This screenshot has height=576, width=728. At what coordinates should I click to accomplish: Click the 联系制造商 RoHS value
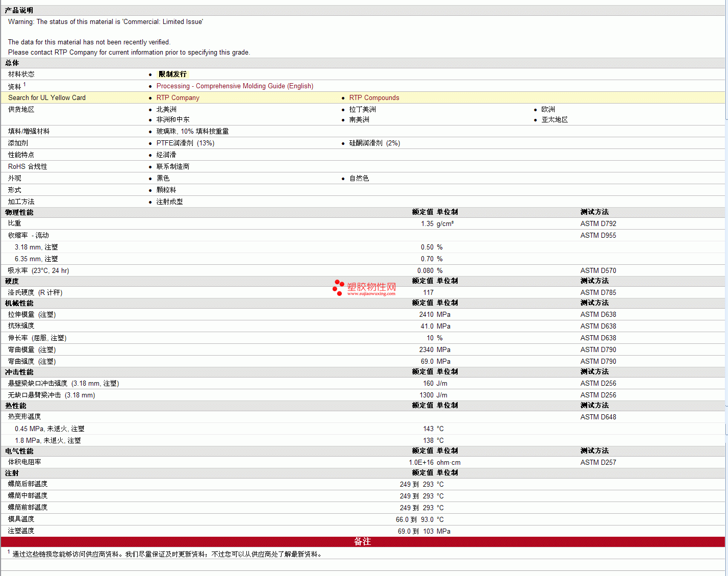coord(173,167)
